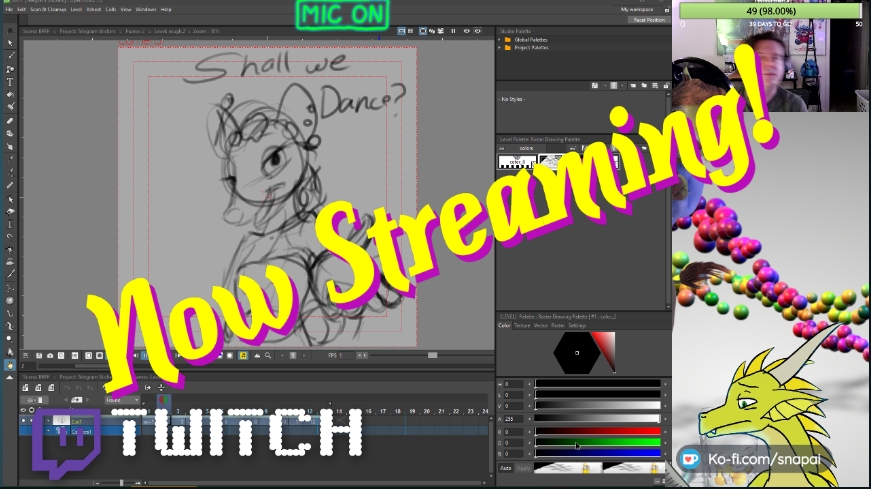The width and height of the screenshot is (871, 489).
Task: Click the next frame arrow beside FPS
Action: (304, 356)
